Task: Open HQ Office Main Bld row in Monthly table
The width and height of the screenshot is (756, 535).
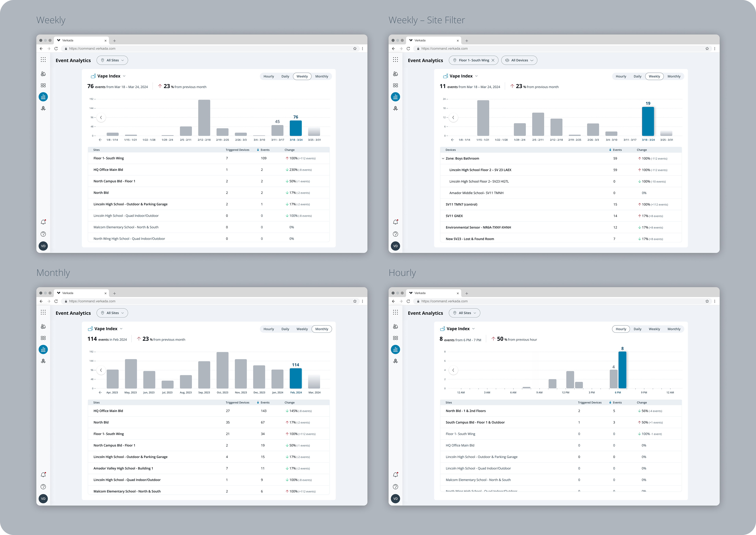Action: coord(208,411)
